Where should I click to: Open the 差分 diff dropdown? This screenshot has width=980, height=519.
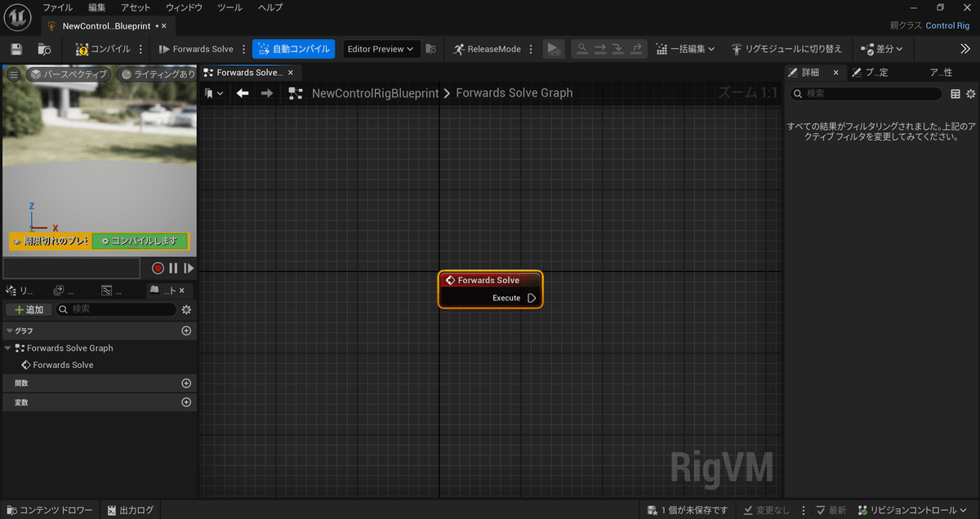[x=882, y=49]
